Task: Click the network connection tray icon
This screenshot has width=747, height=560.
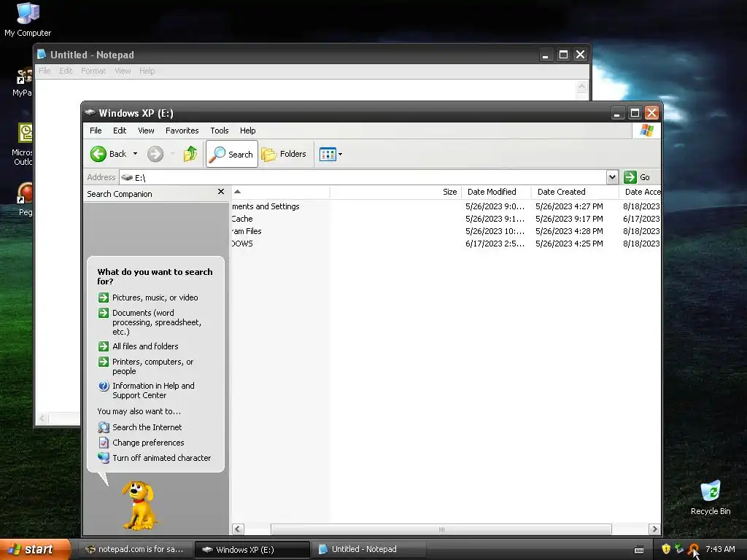Action: pos(679,549)
